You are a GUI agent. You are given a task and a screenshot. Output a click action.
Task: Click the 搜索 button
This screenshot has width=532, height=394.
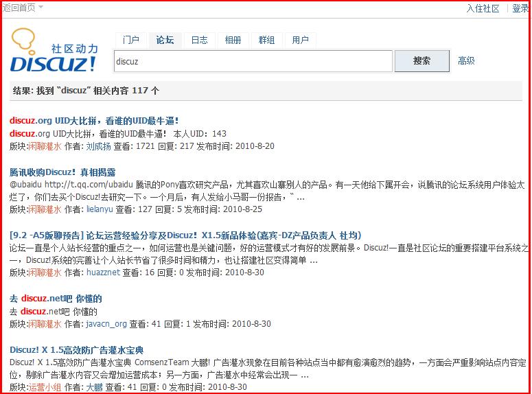point(421,61)
